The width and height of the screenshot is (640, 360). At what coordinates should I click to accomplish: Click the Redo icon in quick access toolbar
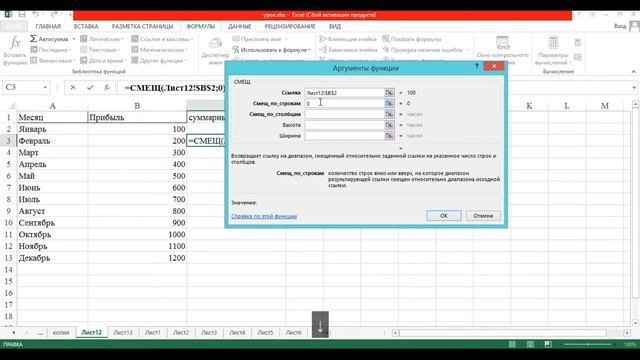pyautogui.click(x=54, y=15)
